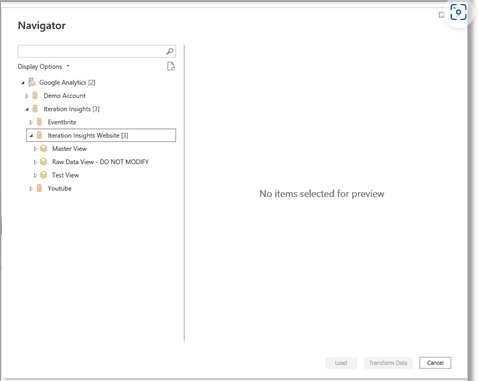Click the screen capture lens icon

point(458,12)
